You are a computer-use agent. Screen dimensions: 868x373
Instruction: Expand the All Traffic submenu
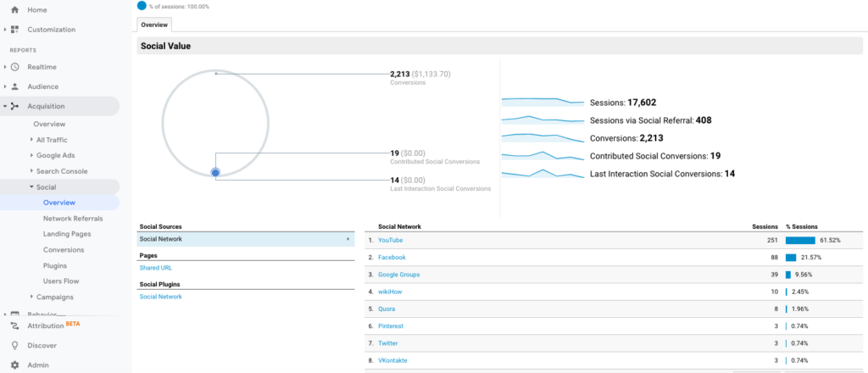31,140
